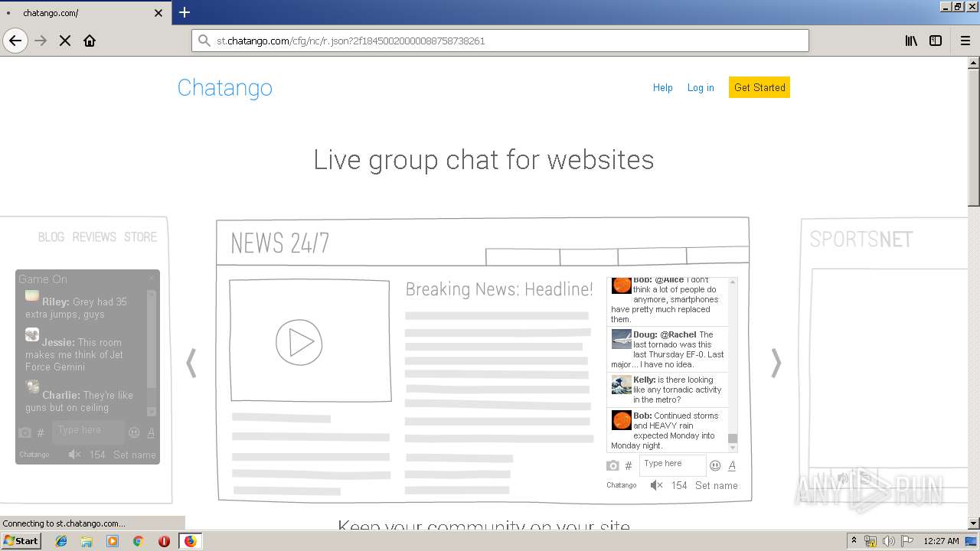980x551 pixels.
Task: Show next slide with right chevron
Action: 776,363
